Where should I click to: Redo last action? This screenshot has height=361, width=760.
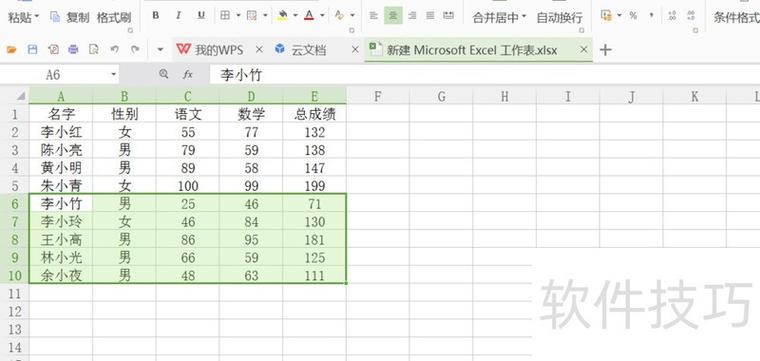tap(135, 49)
